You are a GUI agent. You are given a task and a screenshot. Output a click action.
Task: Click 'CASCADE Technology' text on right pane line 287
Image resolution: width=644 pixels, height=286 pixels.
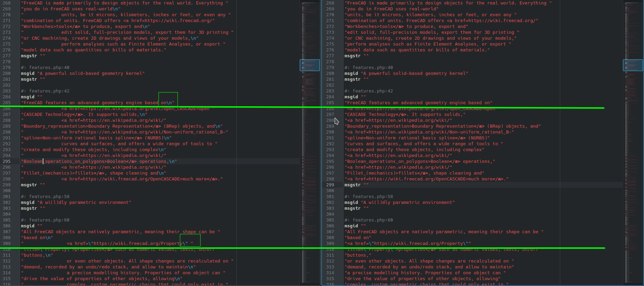371,115
